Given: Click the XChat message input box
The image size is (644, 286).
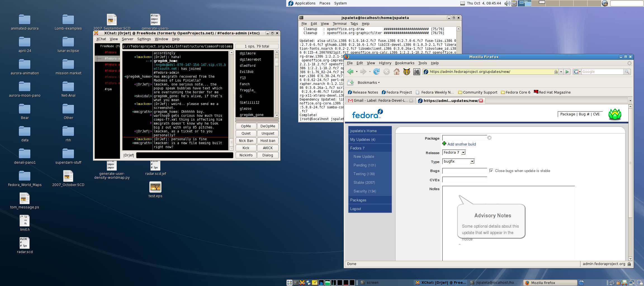Looking at the screenshot, I should [x=185, y=155].
